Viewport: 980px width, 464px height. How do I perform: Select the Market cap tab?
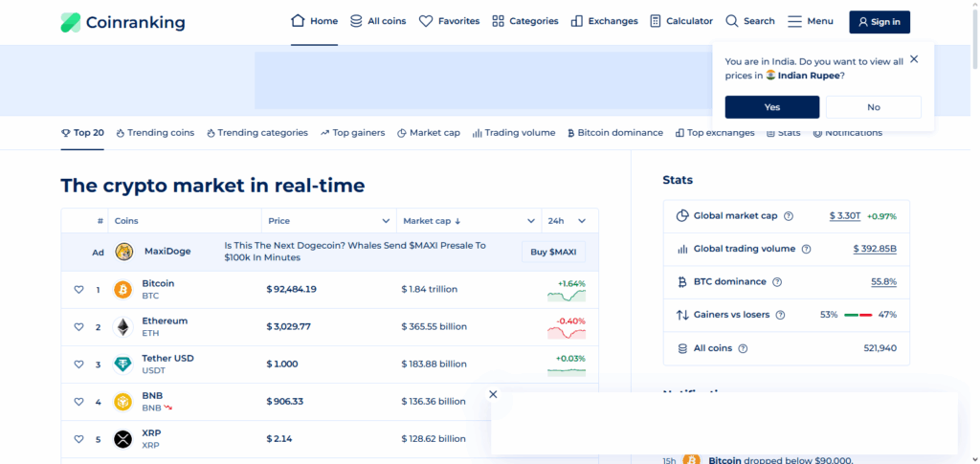(x=429, y=133)
